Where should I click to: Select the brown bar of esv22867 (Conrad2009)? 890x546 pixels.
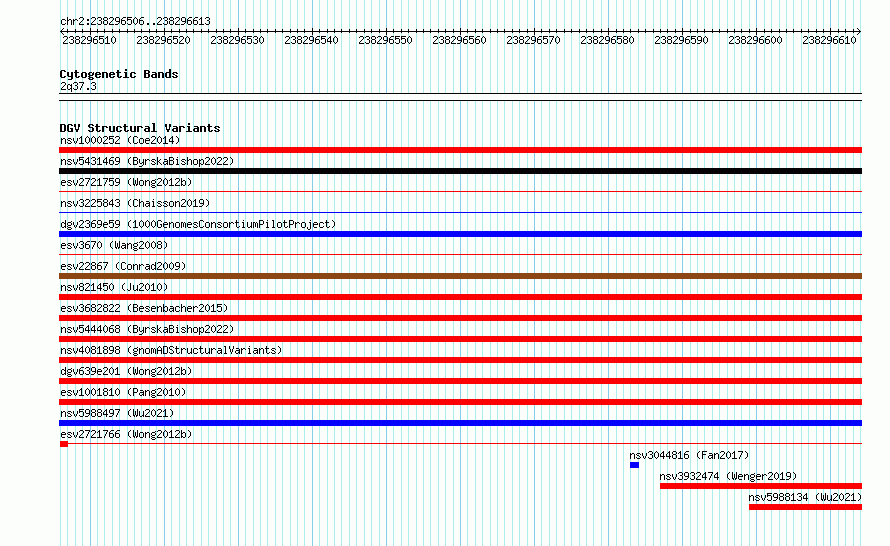coord(460,276)
